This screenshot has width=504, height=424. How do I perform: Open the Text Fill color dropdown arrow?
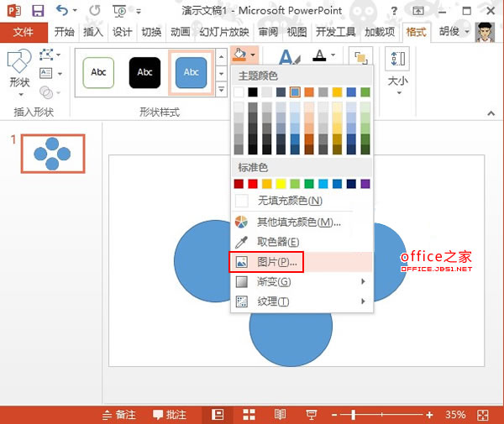(x=333, y=55)
